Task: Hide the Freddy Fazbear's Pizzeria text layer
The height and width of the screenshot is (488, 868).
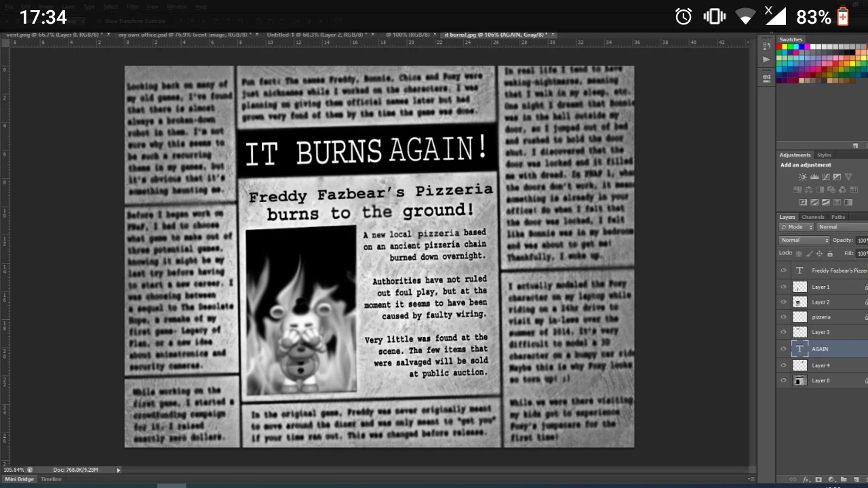Action: (x=783, y=270)
